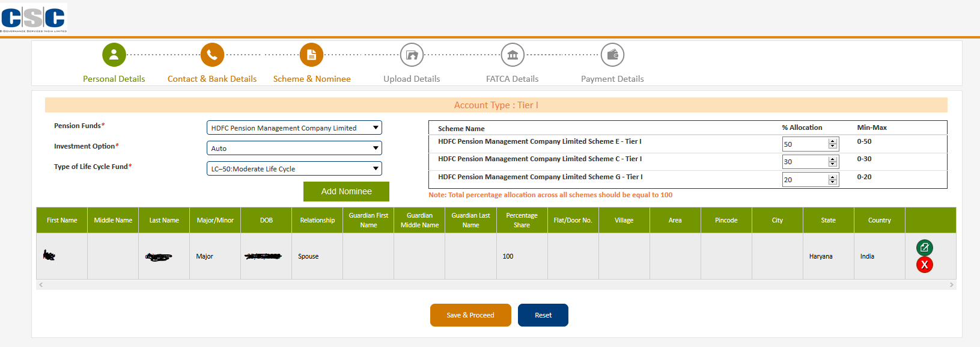Click the India country cell
This screenshot has width=980, height=347.
point(880,256)
